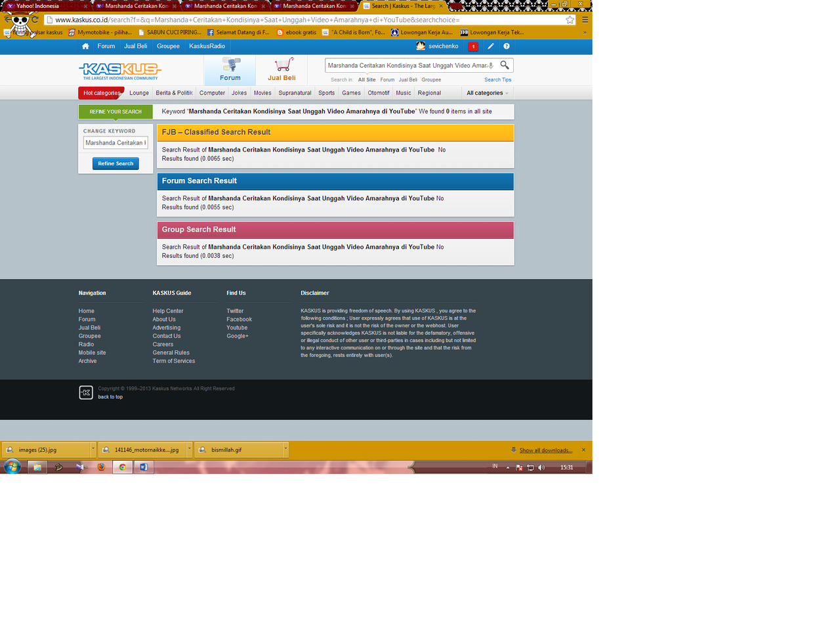Image resolution: width=840 pixels, height=630 pixels.
Task: Select the Hot categories tab
Action: click(102, 93)
